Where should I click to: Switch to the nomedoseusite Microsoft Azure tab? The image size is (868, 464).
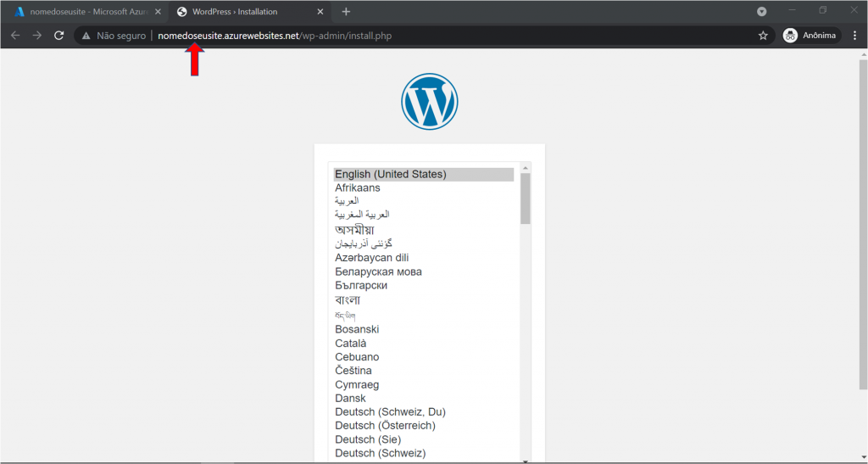[86, 12]
